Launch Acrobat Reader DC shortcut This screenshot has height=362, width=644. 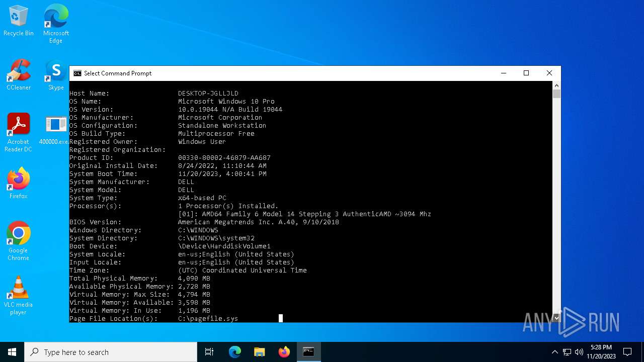pos(19,133)
